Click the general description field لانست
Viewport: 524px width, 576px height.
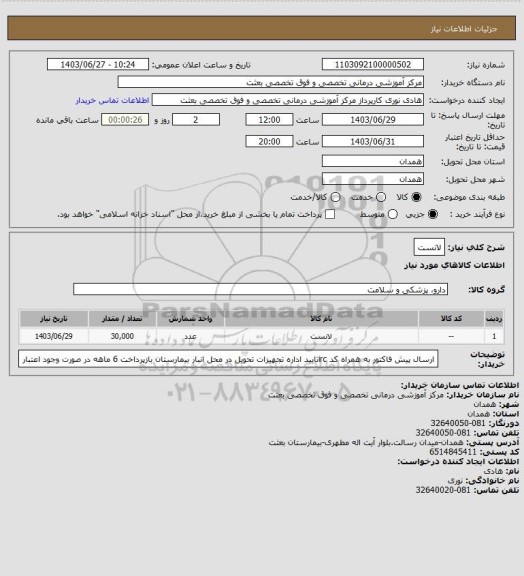pyautogui.click(x=429, y=248)
